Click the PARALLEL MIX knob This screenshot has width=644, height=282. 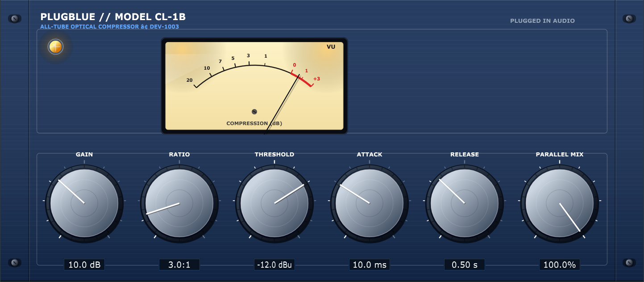560,203
